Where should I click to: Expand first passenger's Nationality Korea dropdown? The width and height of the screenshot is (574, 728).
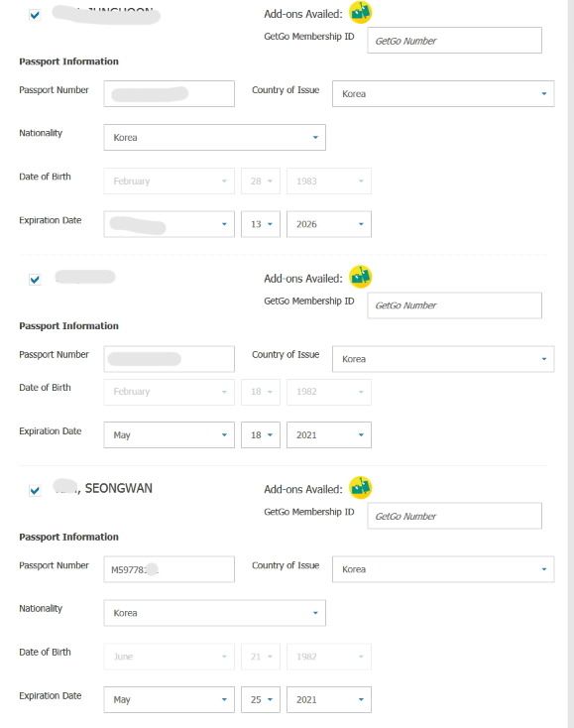tap(214, 138)
